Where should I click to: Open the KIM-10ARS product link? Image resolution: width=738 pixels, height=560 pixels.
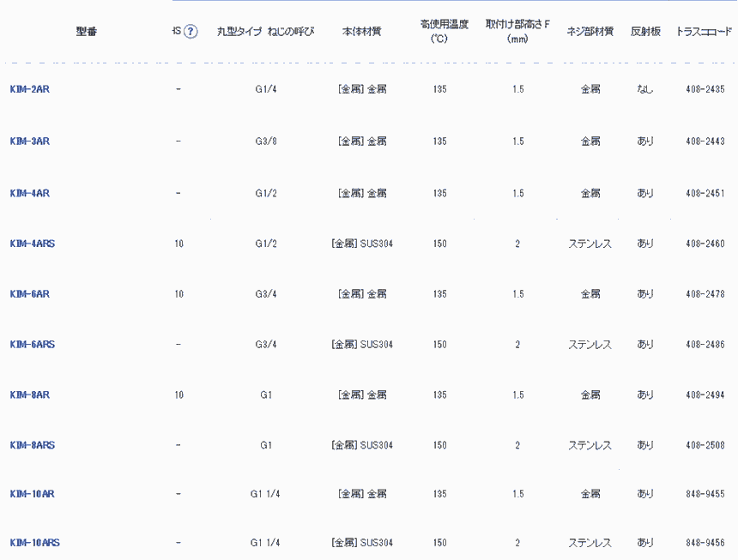coord(35,543)
